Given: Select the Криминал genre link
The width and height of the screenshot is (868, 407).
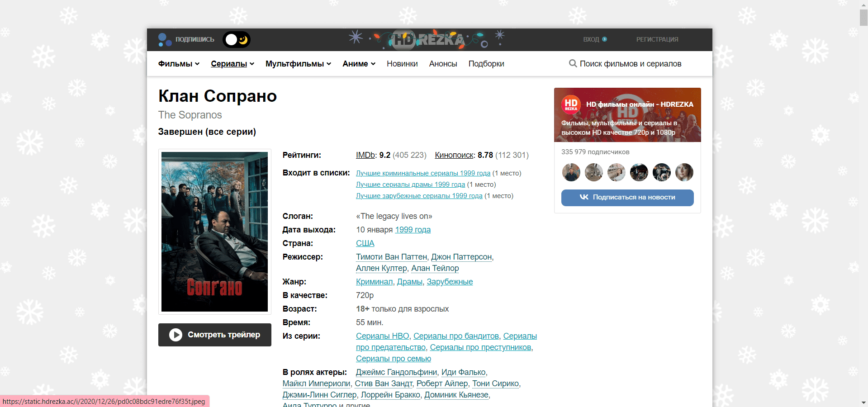Looking at the screenshot, I should (x=375, y=282).
